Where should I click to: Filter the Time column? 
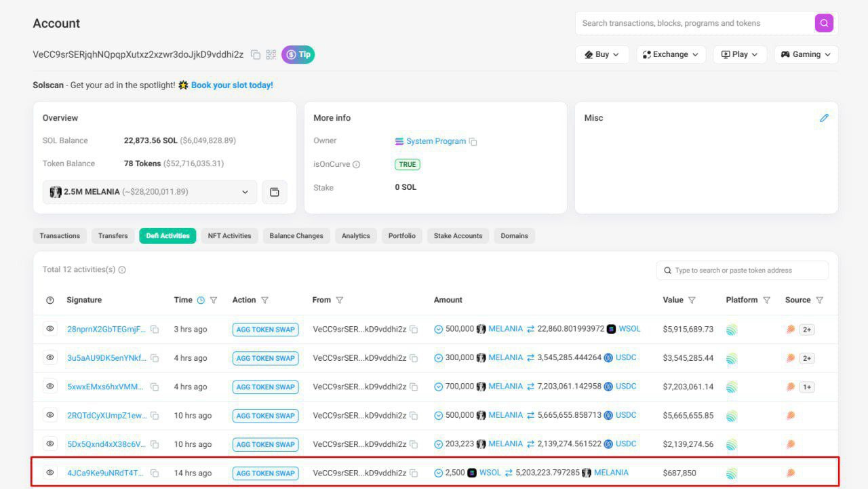pos(214,300)
